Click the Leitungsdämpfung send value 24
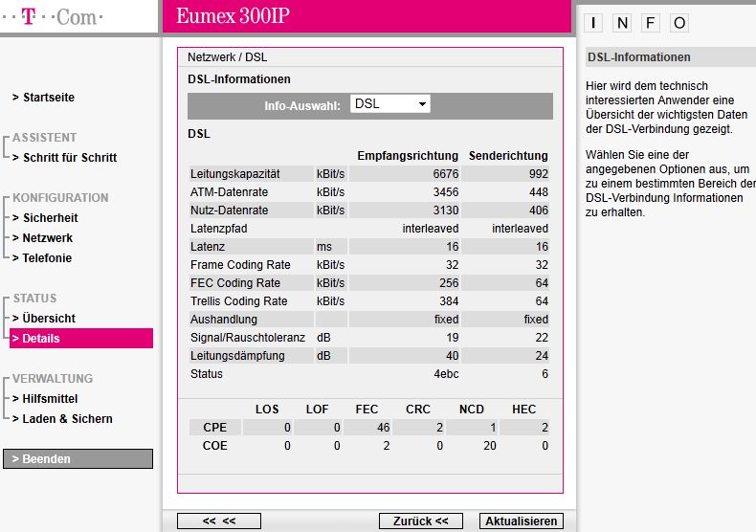The image size is (756, 532). pos(542,356)
